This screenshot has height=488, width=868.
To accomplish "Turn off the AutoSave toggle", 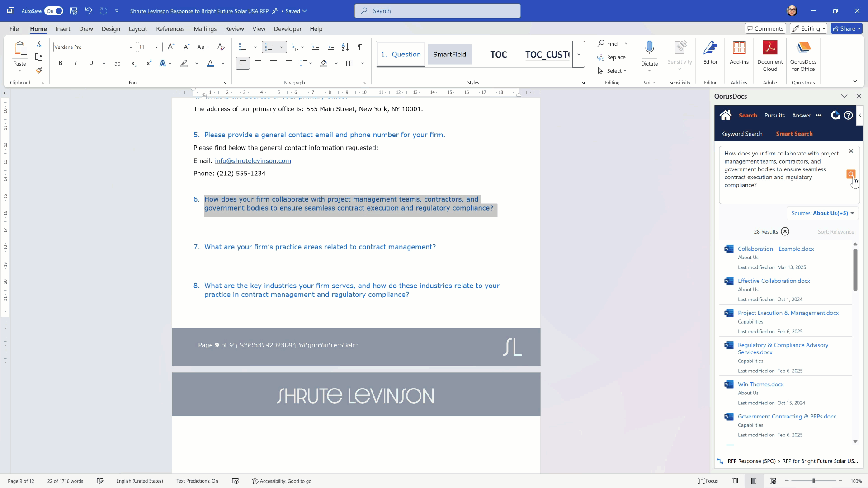I will pyautogui.click(x=54, y=11).
